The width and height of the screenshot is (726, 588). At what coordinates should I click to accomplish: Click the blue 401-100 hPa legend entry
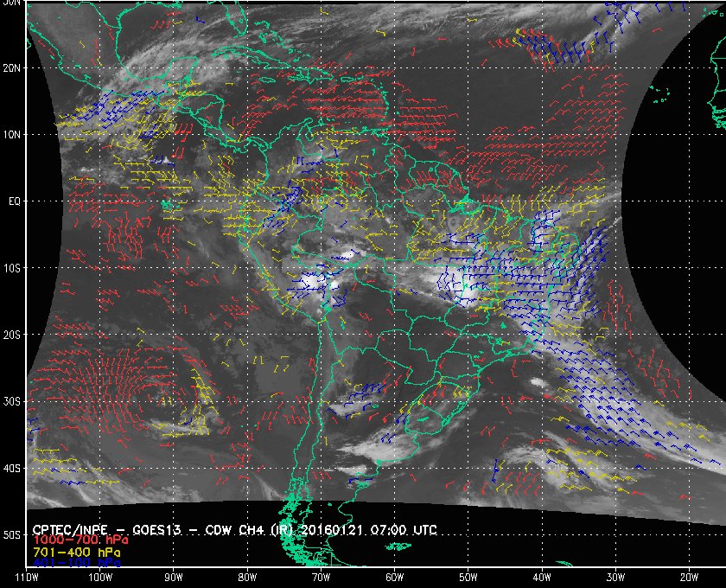pyautogui.click(x=76, y=563)
